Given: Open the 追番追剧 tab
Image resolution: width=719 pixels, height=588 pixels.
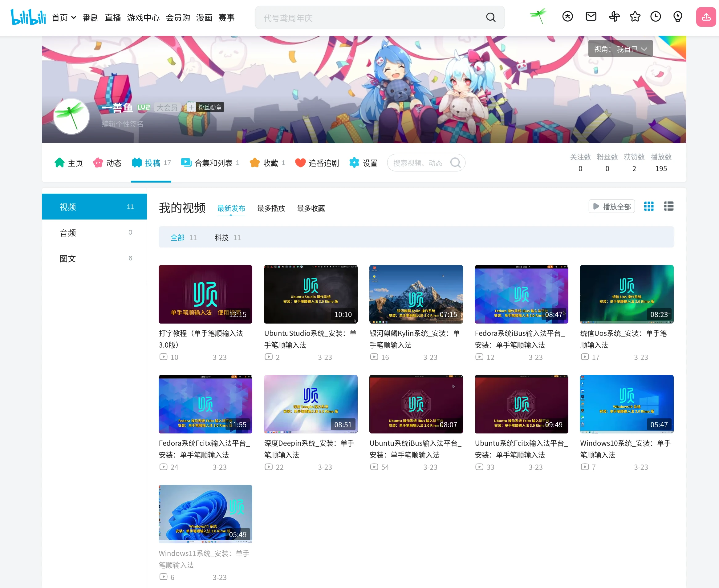Looking at the screenshot, I should pos(317,163).
